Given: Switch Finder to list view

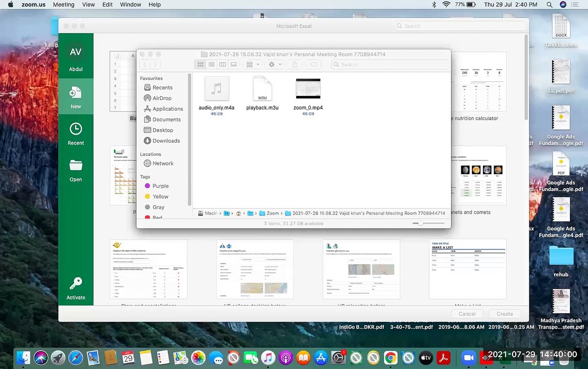Looking at the screenshot, I should pos(211,65).
